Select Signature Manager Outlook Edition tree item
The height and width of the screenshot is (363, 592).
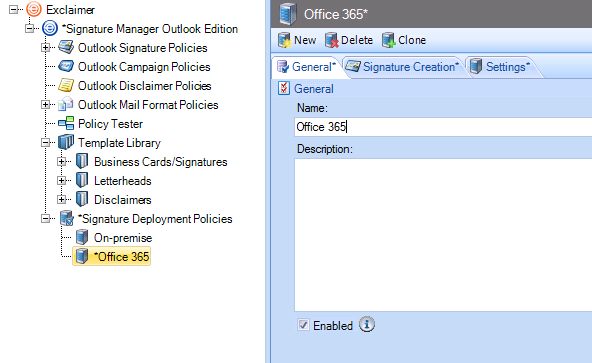[150, 29]
